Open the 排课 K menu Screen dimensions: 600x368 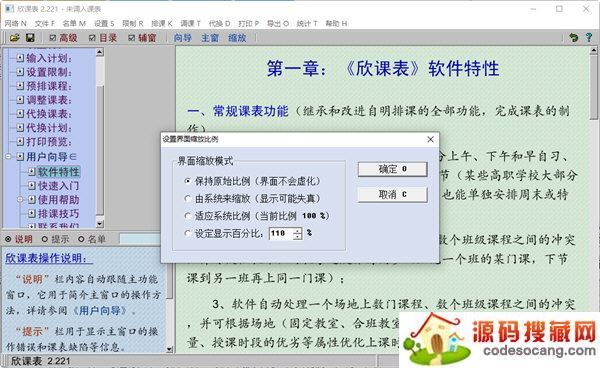pyautogui.click(x=161, y=23)
